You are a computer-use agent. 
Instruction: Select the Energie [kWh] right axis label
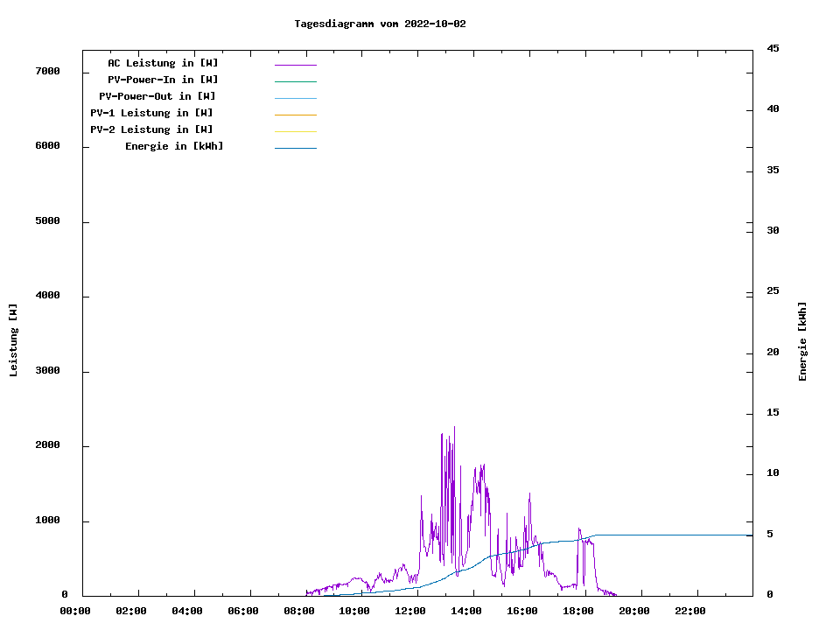click(x=802, y=341)
